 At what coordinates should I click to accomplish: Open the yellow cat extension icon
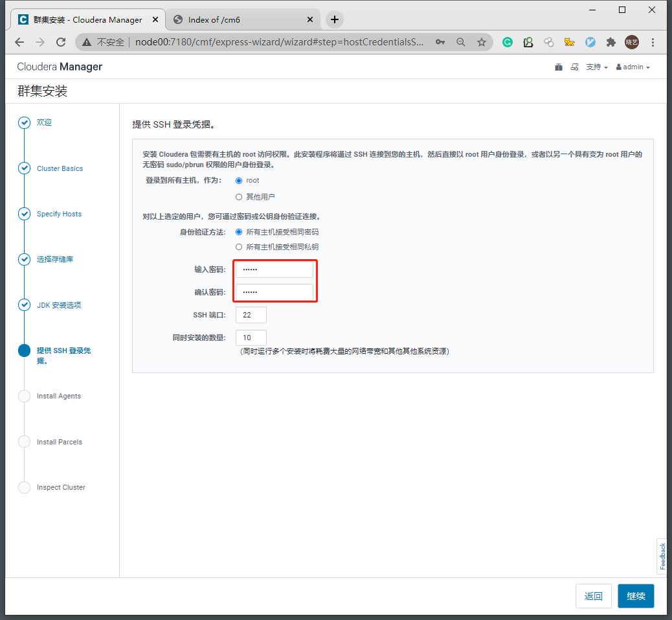(x=569, y=42)
